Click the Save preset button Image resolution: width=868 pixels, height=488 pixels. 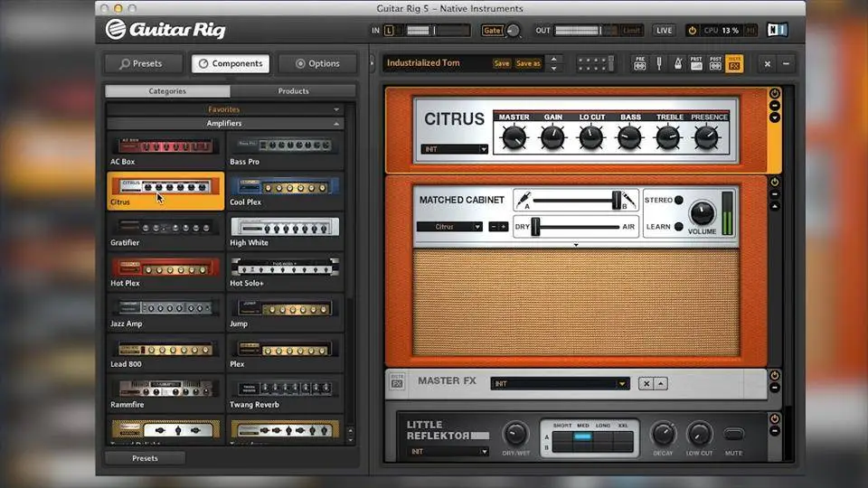[502, 63]
